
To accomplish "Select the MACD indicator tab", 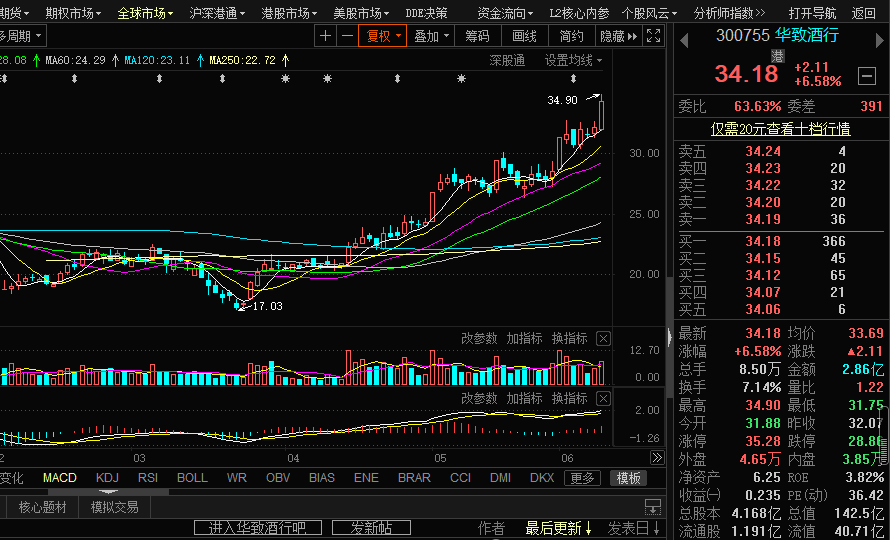I will 60,478.
